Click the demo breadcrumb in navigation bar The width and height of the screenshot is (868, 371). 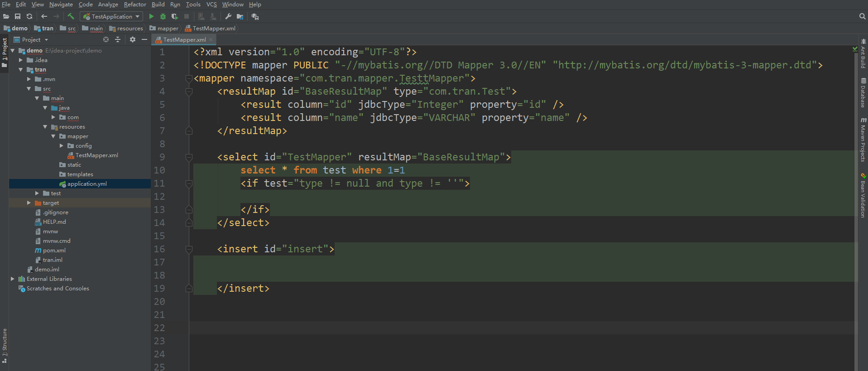coord(16,28)
